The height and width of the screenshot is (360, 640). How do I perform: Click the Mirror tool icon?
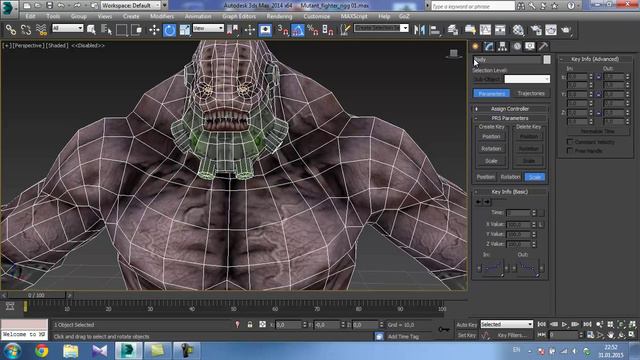point(419,30)
